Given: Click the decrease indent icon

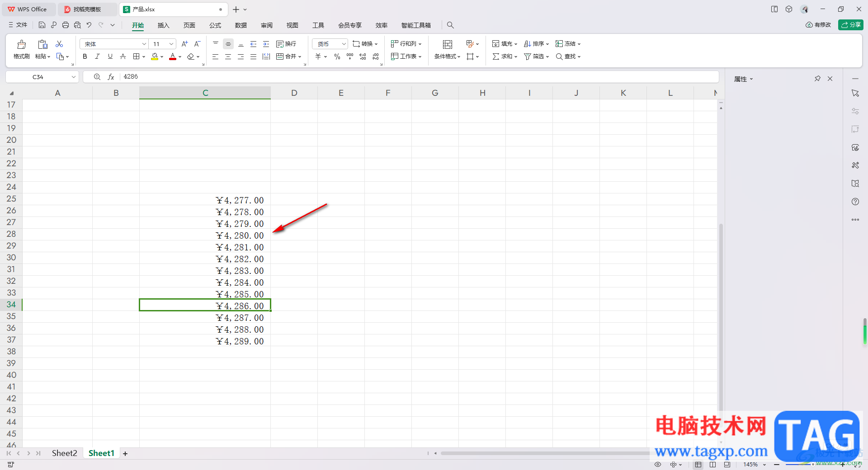Looking at the screenshot, I should (254, 44).
